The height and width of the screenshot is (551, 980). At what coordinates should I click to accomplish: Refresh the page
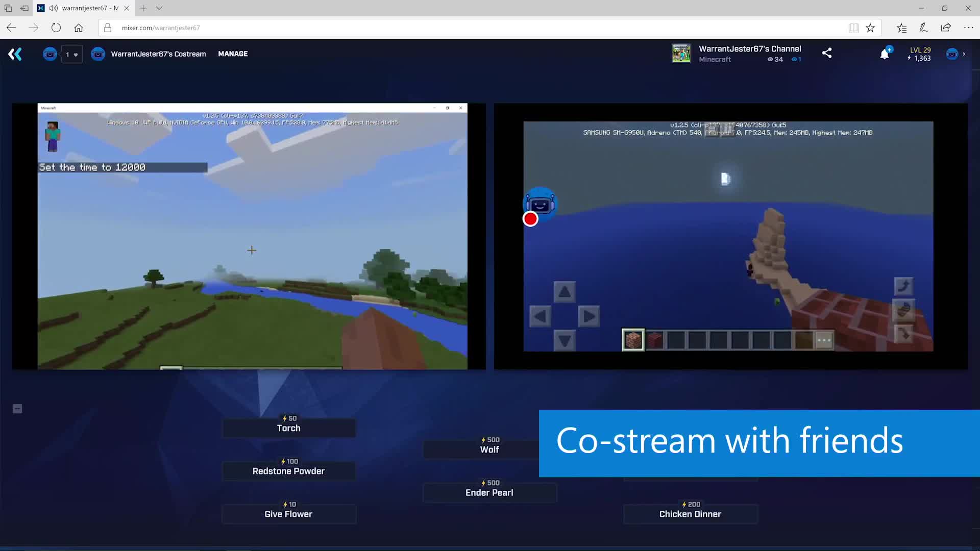[x=56, y=28]
